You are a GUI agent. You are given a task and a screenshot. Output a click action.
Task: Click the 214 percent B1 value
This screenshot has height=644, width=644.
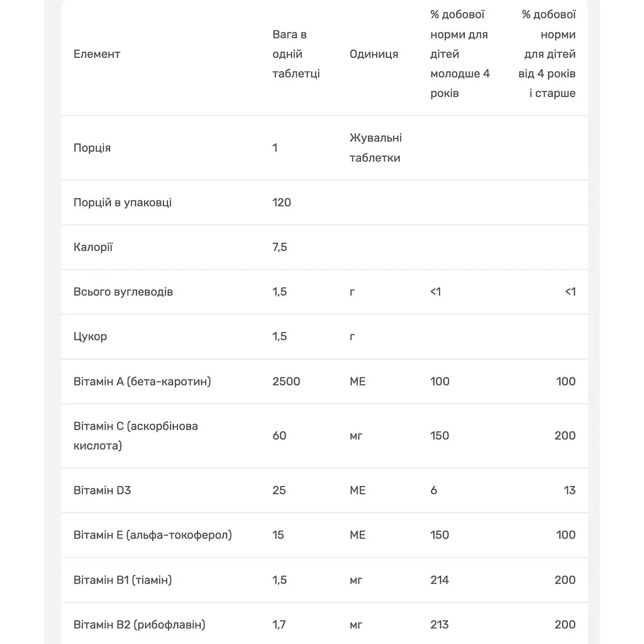(440, 580)
